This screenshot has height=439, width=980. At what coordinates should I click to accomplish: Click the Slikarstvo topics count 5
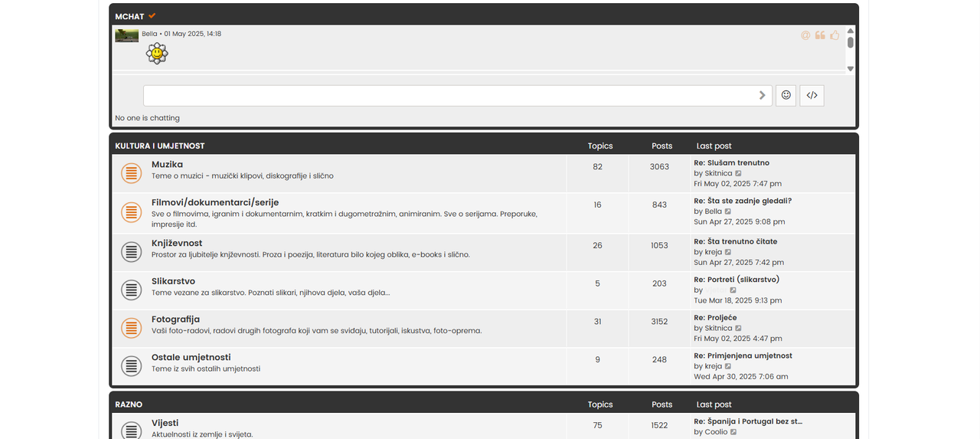tap(597, 283)
